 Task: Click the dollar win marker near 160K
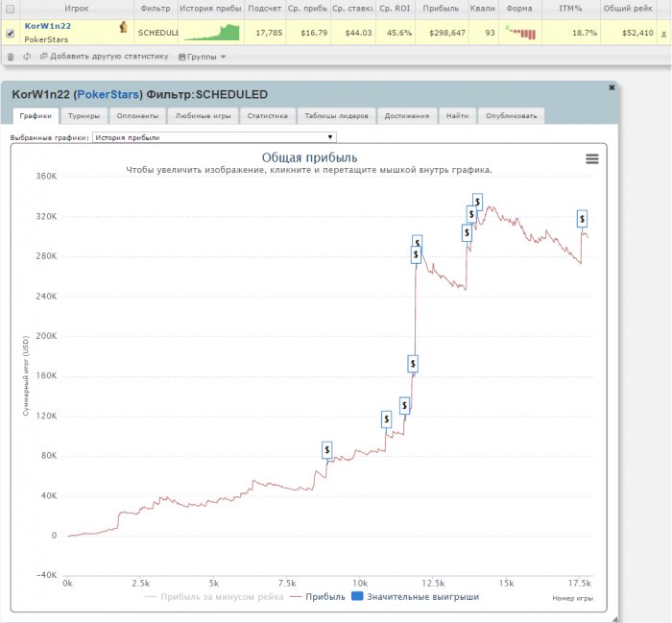413,364
